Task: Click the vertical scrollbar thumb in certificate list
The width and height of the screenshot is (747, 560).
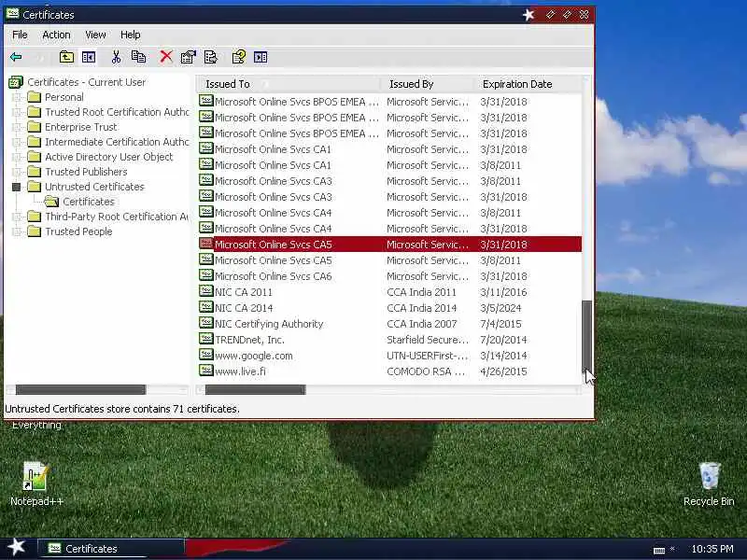Action: click(x=587, y=336)
